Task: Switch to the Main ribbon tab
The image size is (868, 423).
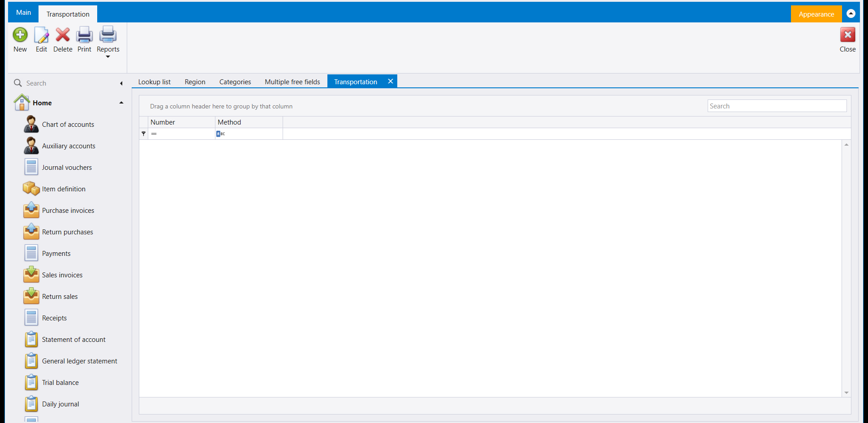Action: tap(23, 13)
